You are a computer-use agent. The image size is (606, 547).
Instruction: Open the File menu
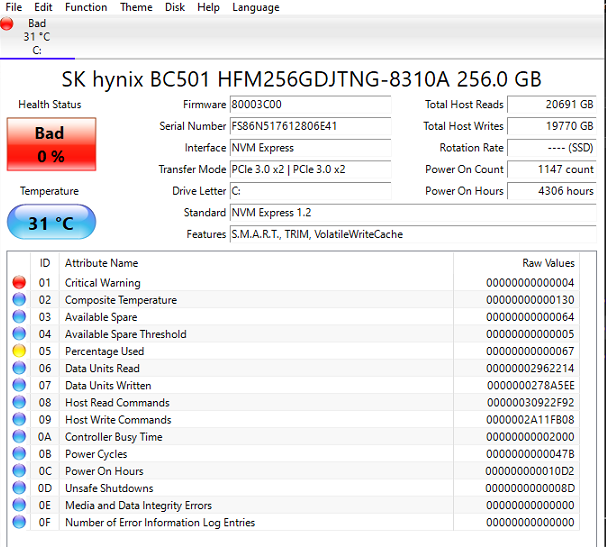[x=14, y=7]
